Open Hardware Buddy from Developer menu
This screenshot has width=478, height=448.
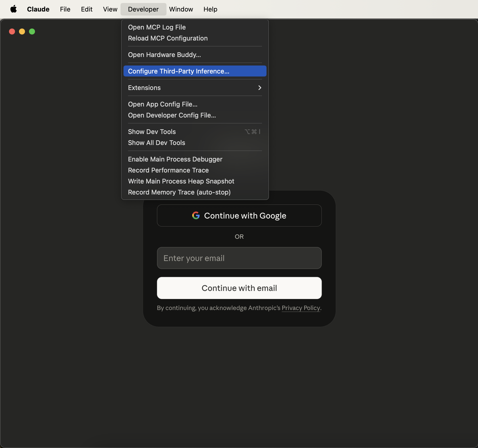click(164, 54)
